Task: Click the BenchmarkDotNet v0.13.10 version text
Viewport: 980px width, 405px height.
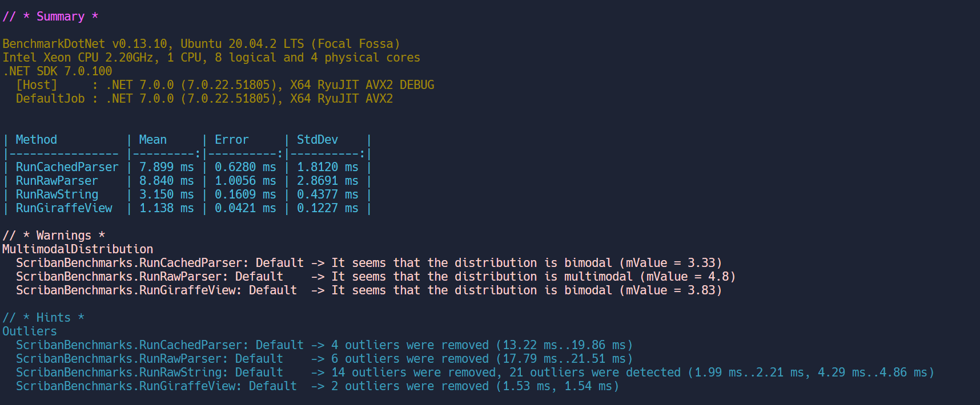Action: (85, 44)
